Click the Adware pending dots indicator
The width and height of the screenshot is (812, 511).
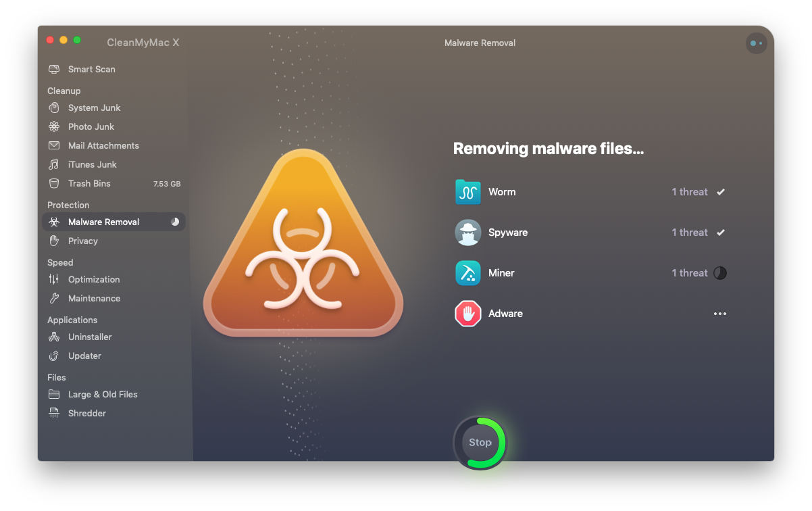click(x=720, y=314)
